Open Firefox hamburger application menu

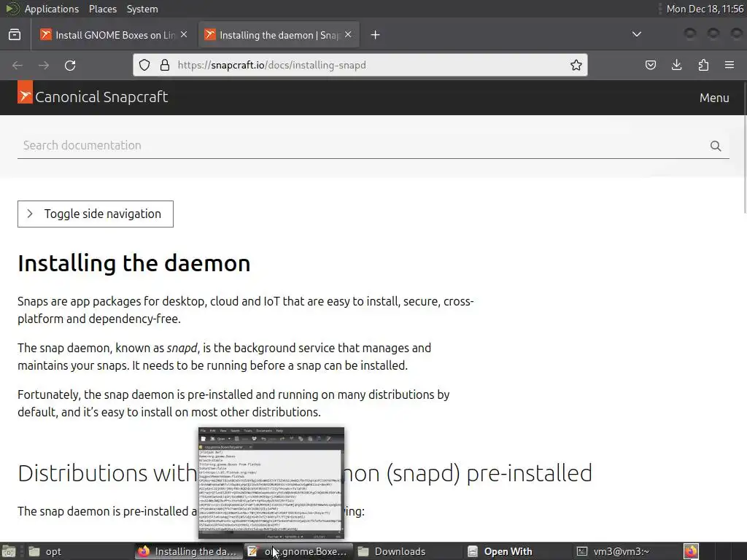tap(729, 65)
